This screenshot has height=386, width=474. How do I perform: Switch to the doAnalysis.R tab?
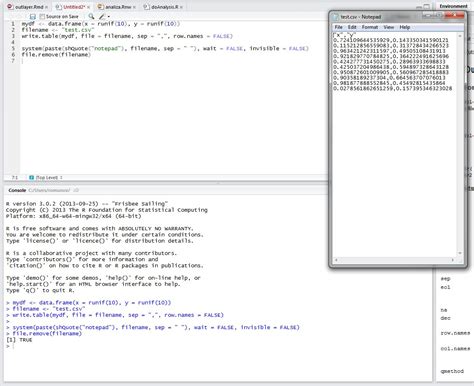point(164,7)
